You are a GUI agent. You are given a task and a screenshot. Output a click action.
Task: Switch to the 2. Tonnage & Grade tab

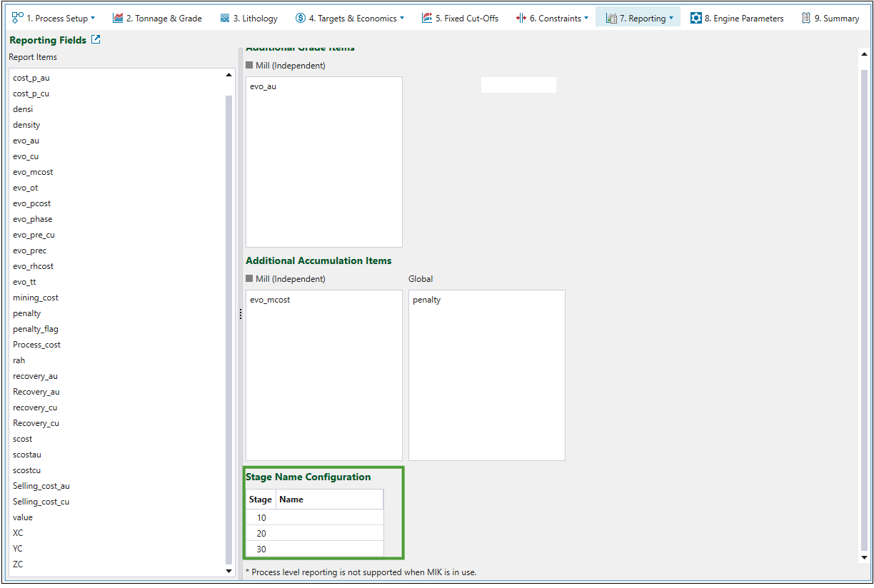pos(157,18)
